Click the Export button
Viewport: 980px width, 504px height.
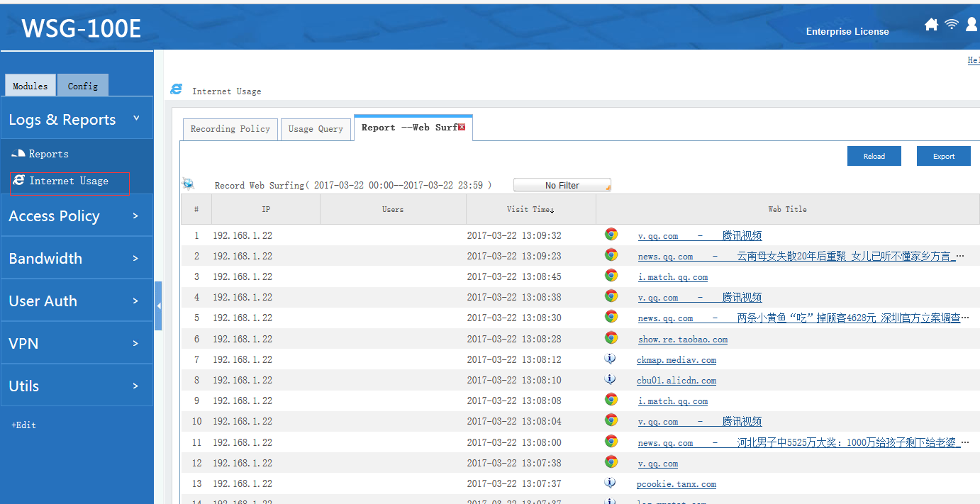pyautogui.click(x=944, y=156)
